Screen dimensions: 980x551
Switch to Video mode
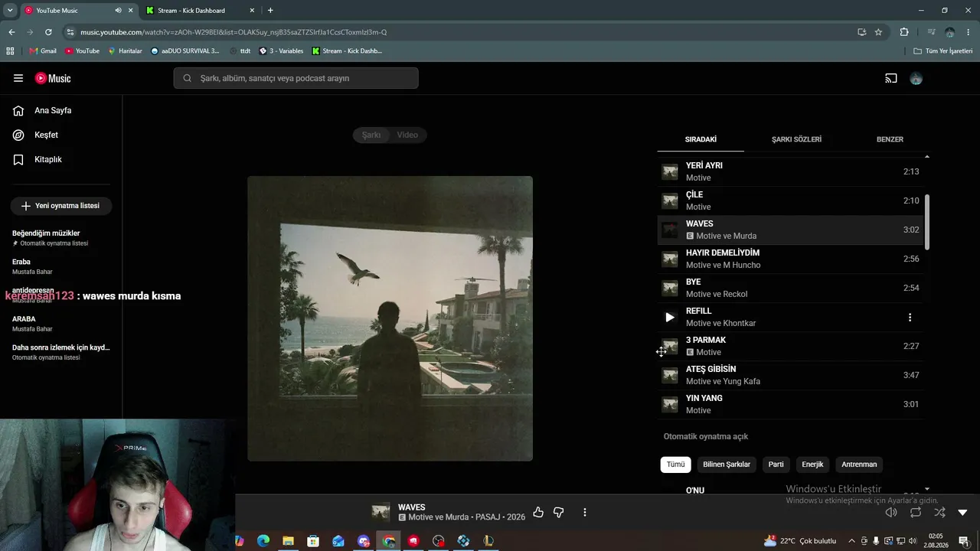(x=407, y=135)
